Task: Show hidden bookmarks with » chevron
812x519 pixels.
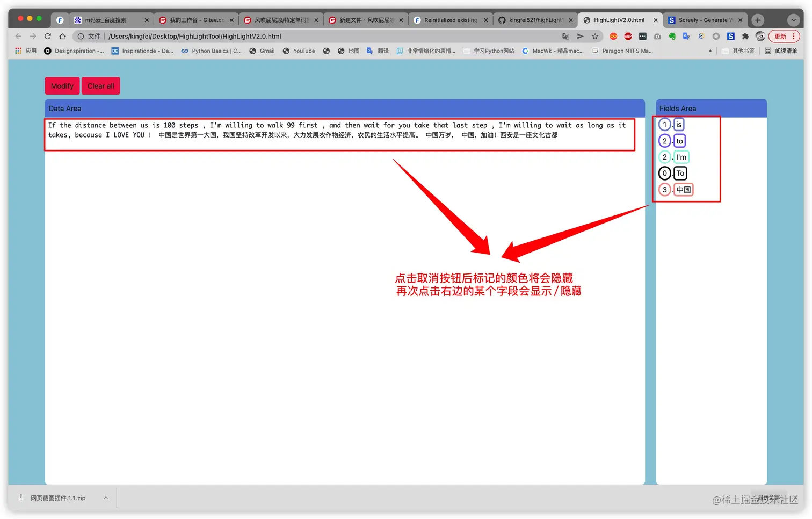Action: click(x=710, y=51)
